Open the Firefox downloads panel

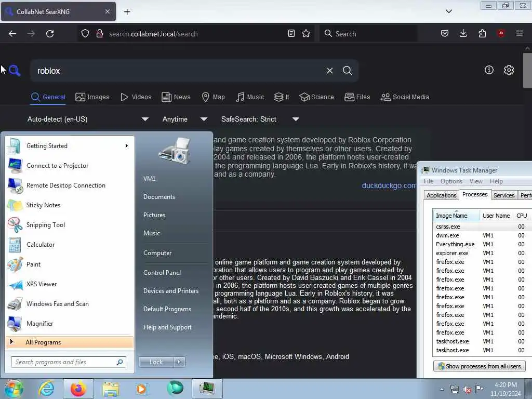pos(463,33)
